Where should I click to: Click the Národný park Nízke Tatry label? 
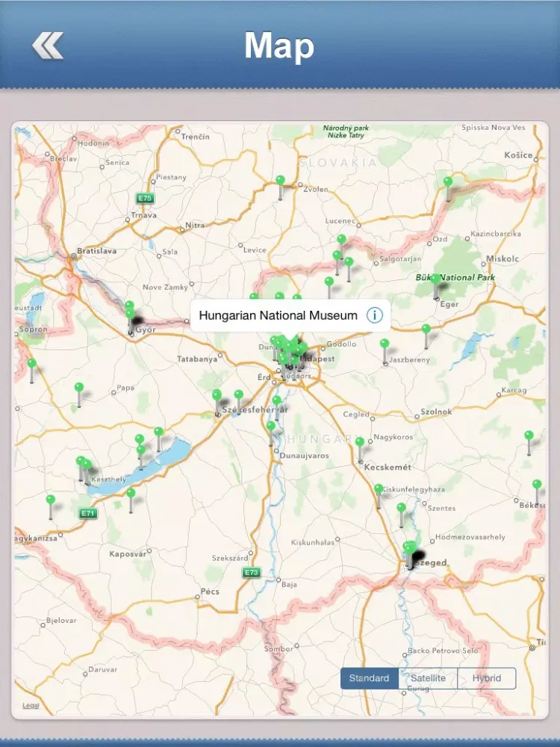tap(346, 131)
